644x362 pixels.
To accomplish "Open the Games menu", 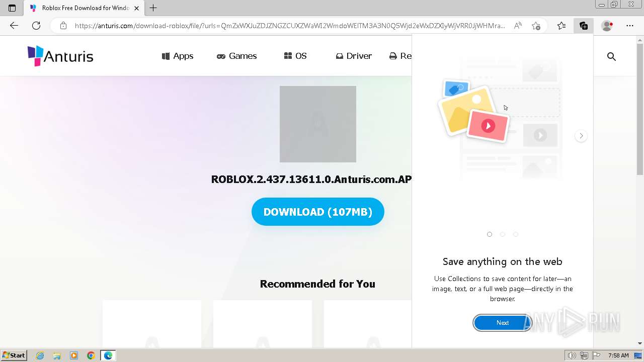I will tap(236, 56).
